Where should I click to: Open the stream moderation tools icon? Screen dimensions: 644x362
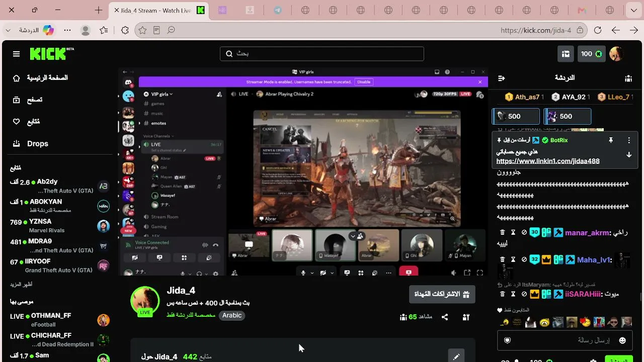pos(466,317)
